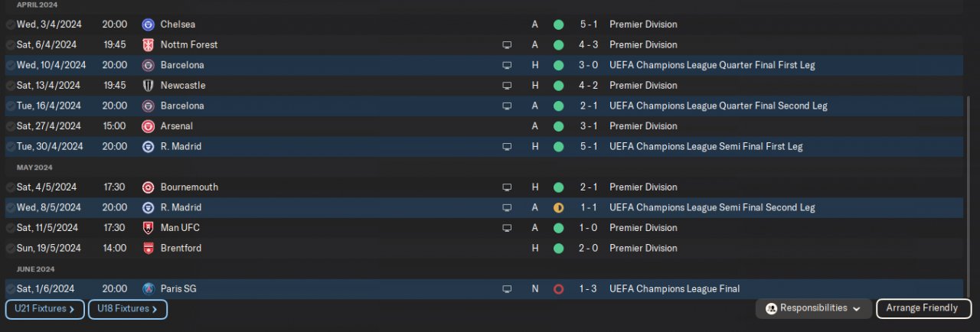The height and width of the screenshot is (332, 980).
Task: Expand the U21 Fixtures option
Action: click(x=44, y=309)
